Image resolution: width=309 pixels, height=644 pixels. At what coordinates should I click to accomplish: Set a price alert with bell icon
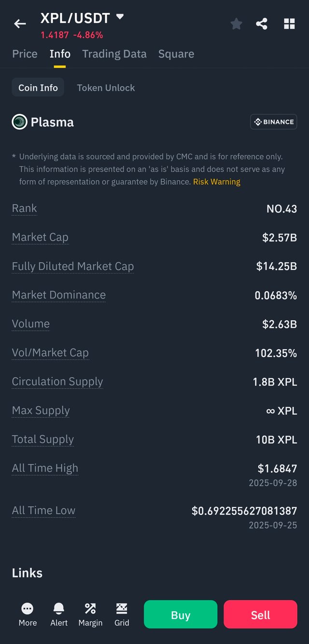59,609
